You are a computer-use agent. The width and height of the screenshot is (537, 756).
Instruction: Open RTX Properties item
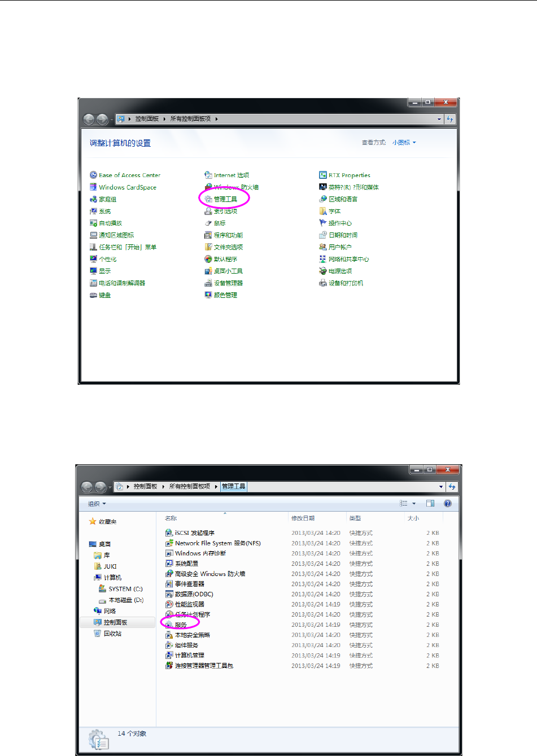tap(345, 175)
